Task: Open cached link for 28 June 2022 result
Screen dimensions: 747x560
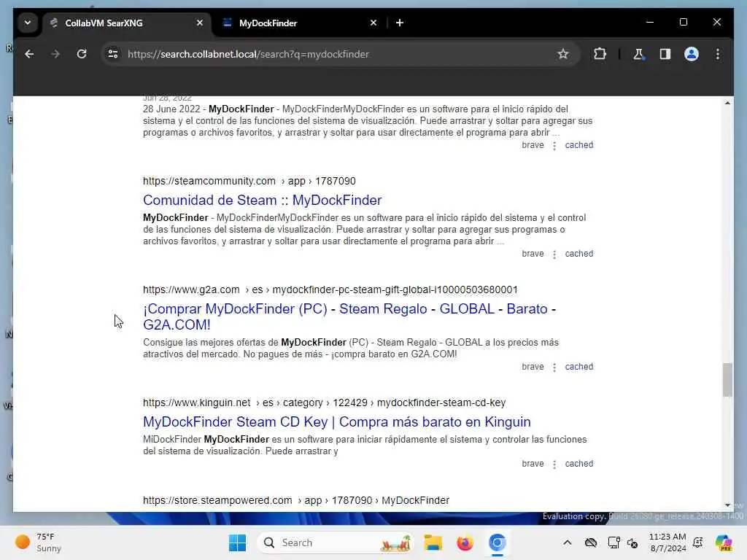Action: [x=578, y=145]
